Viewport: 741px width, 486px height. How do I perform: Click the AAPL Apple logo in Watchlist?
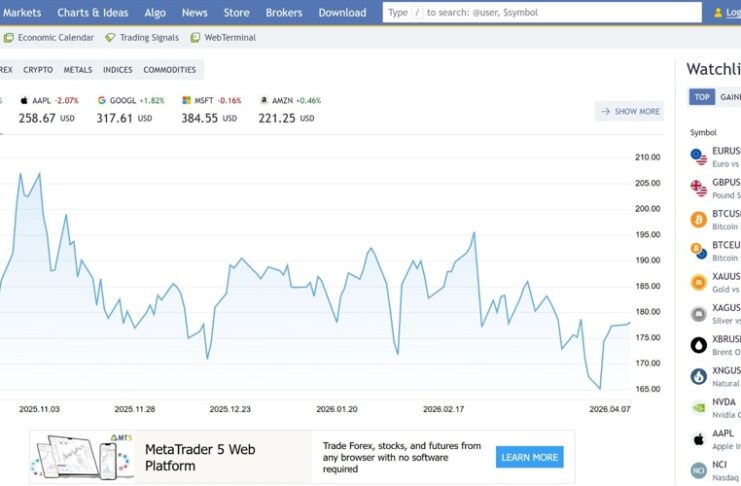coord(698,440)
